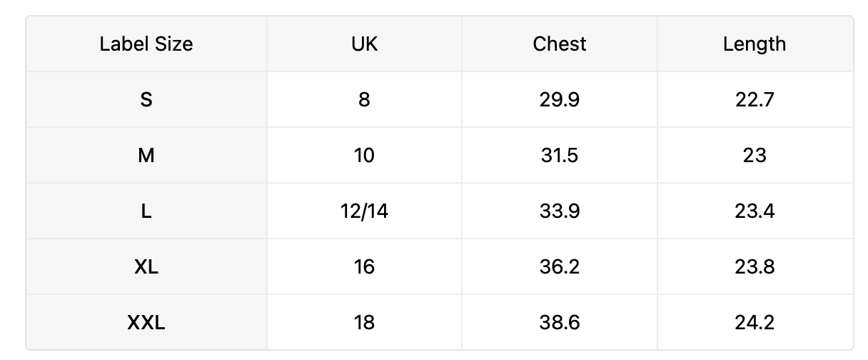Click chest value 36.2
The width and height of the screenshot is (868, 360).
click(x=560, y=266)
